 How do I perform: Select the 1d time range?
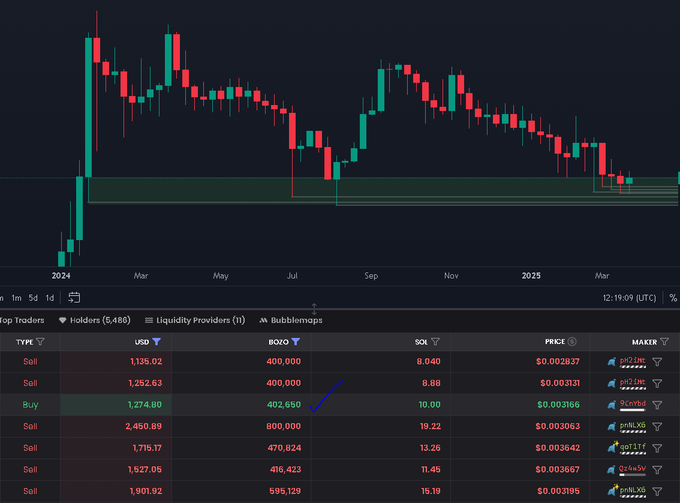click(50, 297)
